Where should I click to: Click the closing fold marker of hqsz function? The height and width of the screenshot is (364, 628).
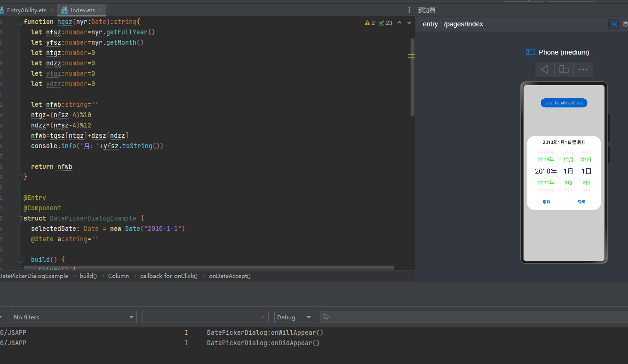point(20,177)
